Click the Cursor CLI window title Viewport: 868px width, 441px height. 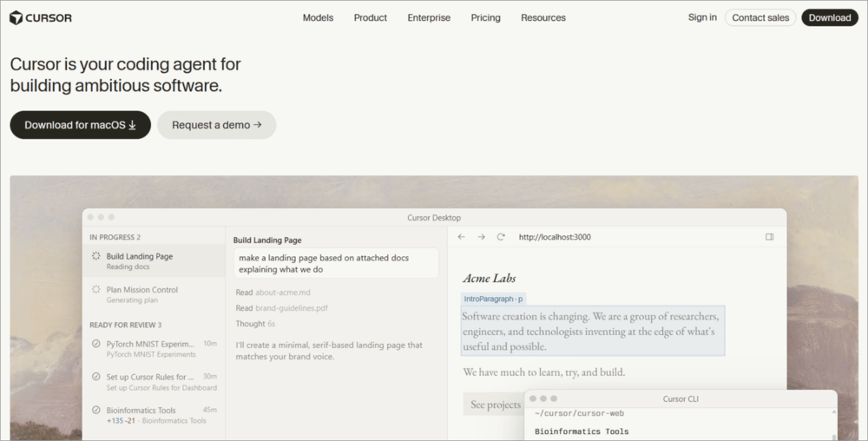tap(681, 398)
